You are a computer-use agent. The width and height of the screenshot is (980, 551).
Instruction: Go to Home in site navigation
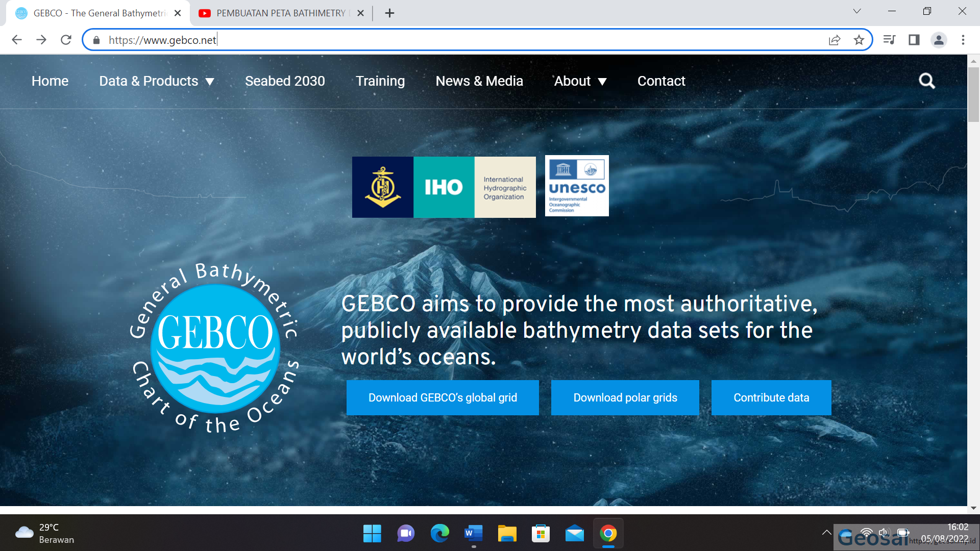tap(50, 81)
